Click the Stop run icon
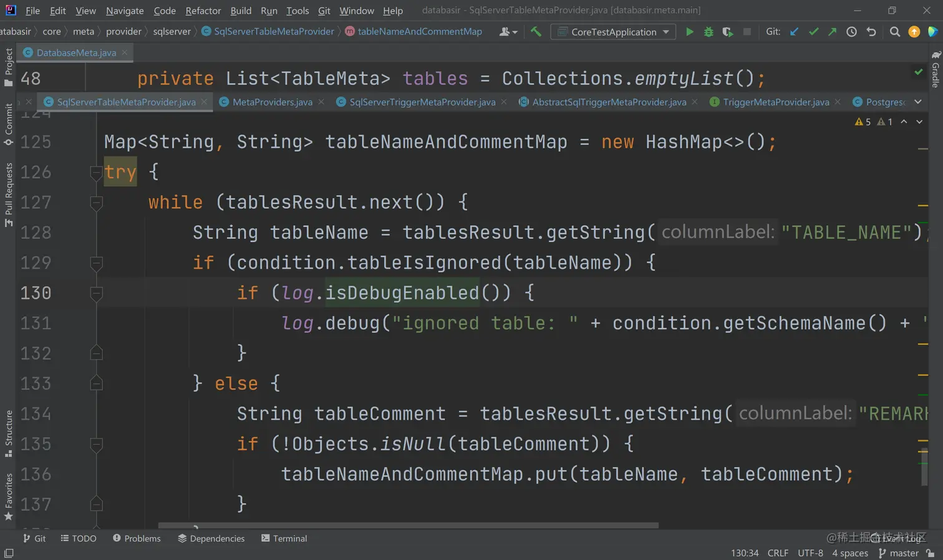This screenshot has height=560, width=943. pyautogui.click(x=747, y=32)
